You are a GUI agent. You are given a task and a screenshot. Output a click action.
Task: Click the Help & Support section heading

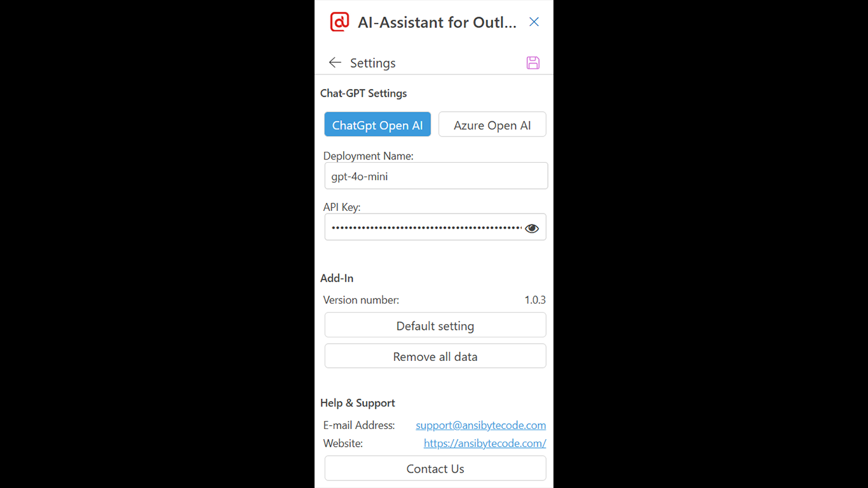click(x=358, y=403)
